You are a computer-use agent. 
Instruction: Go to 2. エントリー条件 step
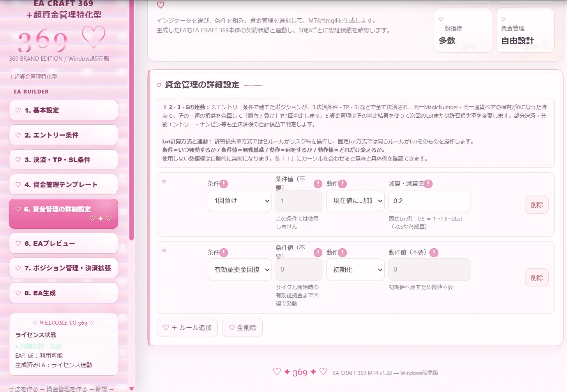coord(64,135)
